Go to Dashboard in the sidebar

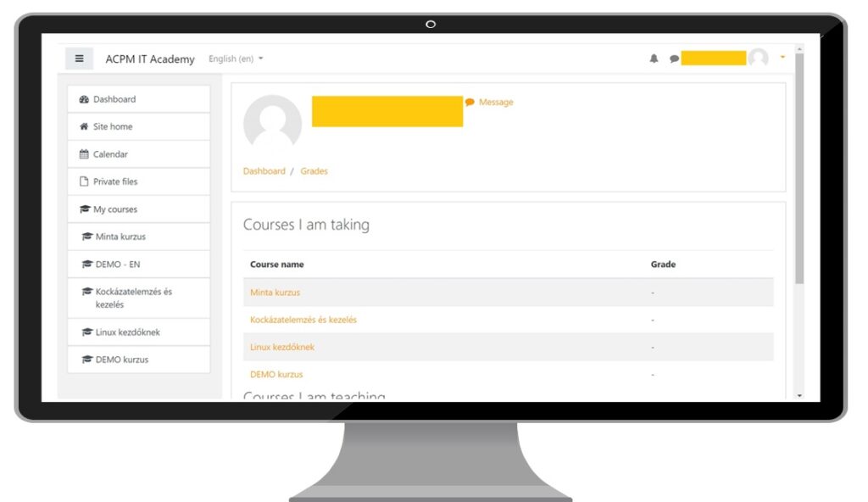[114, 99]
